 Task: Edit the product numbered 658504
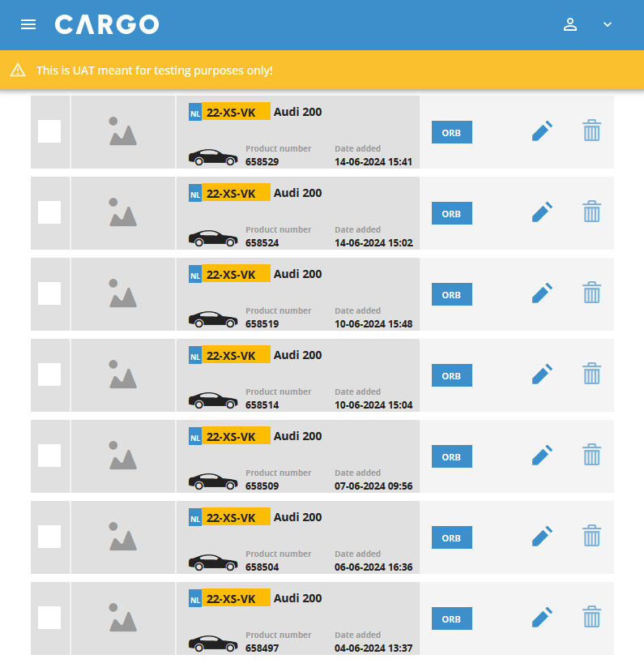(x=542, y=537)
